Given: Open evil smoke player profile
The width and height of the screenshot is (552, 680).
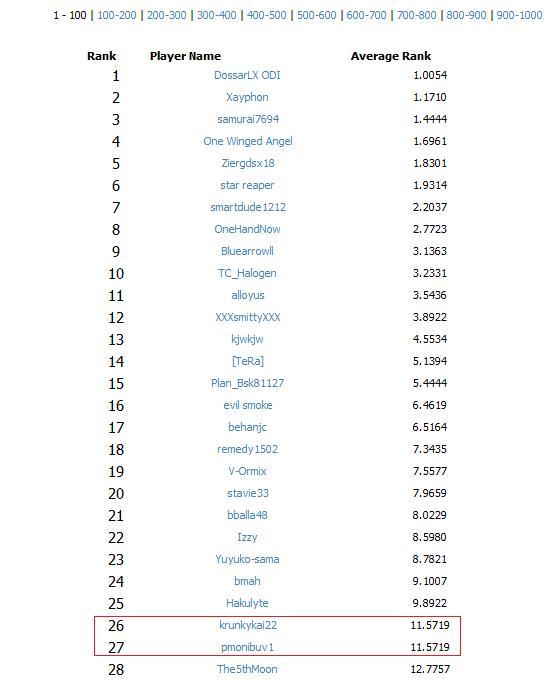Looking at the screenshot, I should pyautogui.click(x=248, y=405).
